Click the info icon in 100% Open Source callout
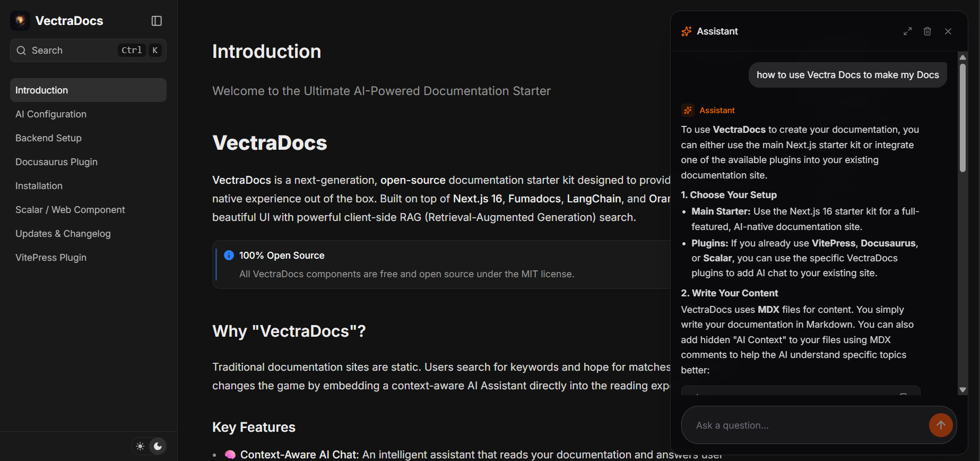This screenshot has height=461, width=980. 229,255
